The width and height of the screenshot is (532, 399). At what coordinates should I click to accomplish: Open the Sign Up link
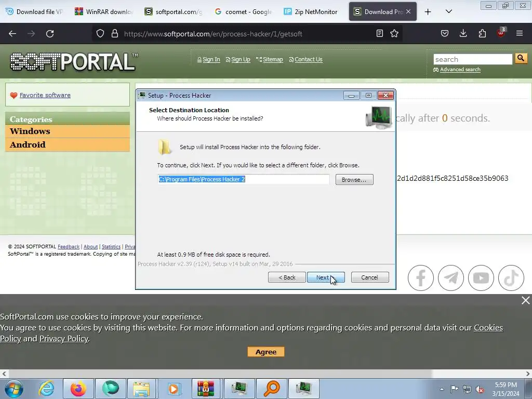tap(241, 59)
